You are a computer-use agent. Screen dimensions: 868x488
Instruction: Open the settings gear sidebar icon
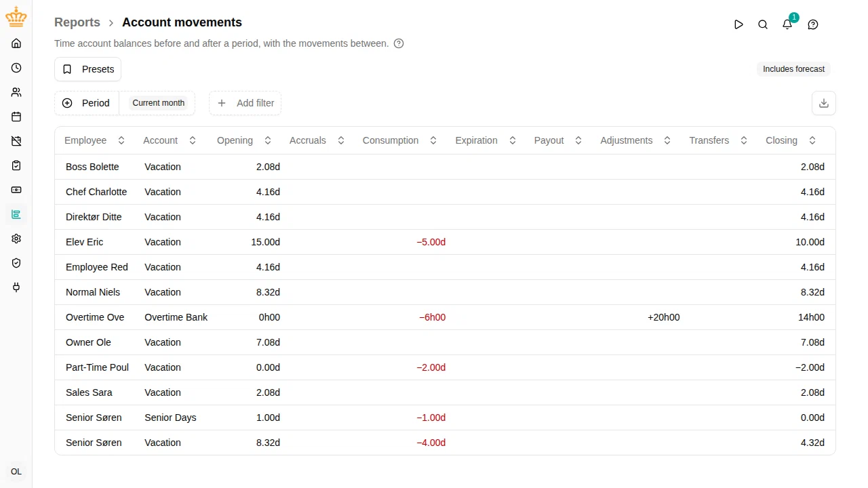(x=16, y=239)
